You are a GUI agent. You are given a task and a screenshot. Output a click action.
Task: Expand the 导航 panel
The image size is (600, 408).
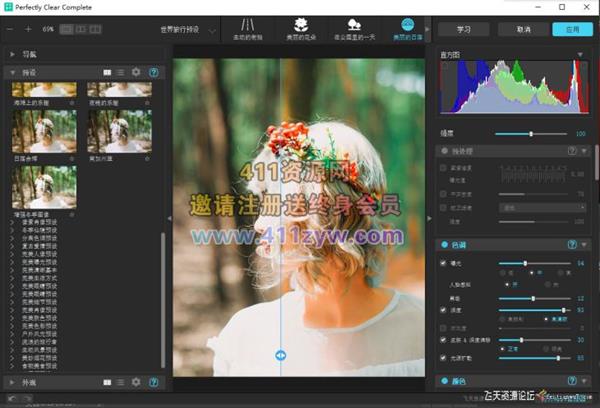pos(12,54)
